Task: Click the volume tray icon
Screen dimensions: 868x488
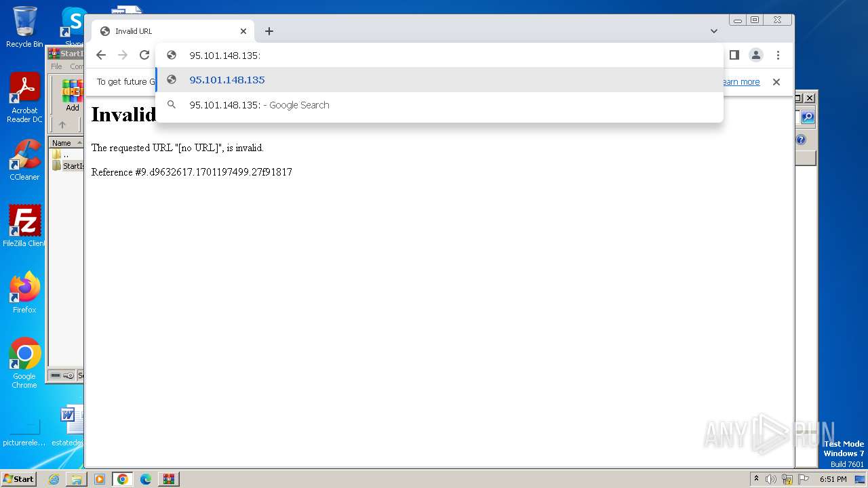Action: [771, 479]
